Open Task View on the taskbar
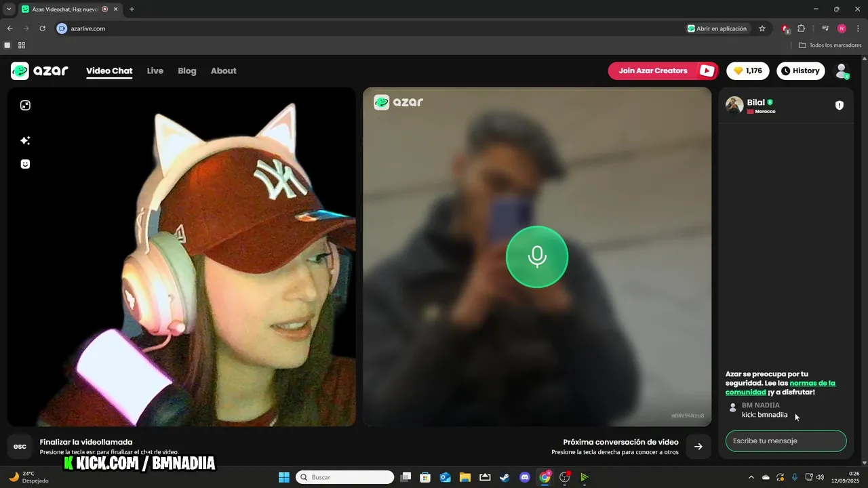The image size is (868, 488). point(406,477)
